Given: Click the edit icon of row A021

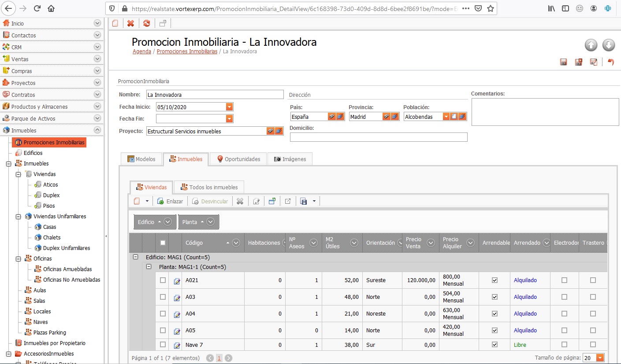Looking at the screenshot, I should [177, 281].
